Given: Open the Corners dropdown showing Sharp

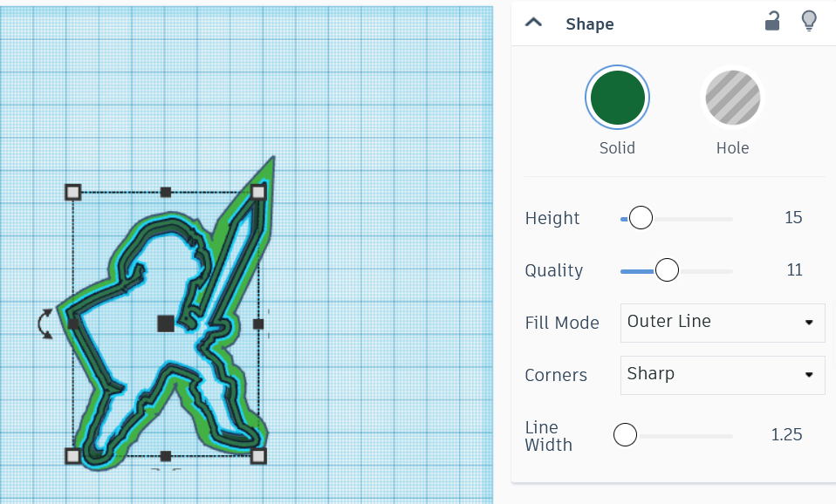Looking at the screenshot, I should [722, 375].
